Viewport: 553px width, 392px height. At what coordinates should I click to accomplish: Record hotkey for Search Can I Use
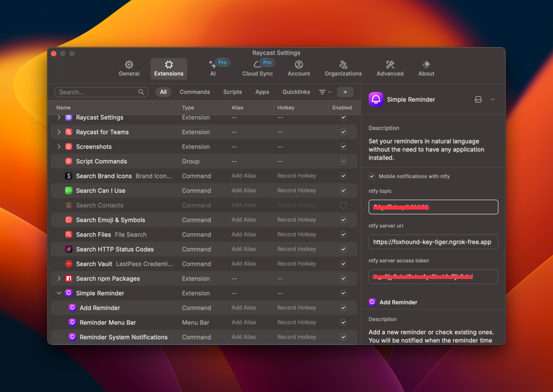click(296, 190)
